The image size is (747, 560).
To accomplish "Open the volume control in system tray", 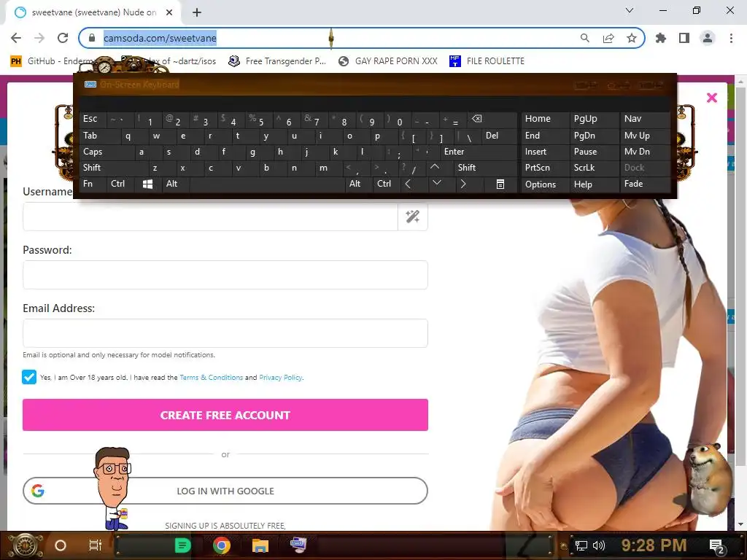I will 599,545.
